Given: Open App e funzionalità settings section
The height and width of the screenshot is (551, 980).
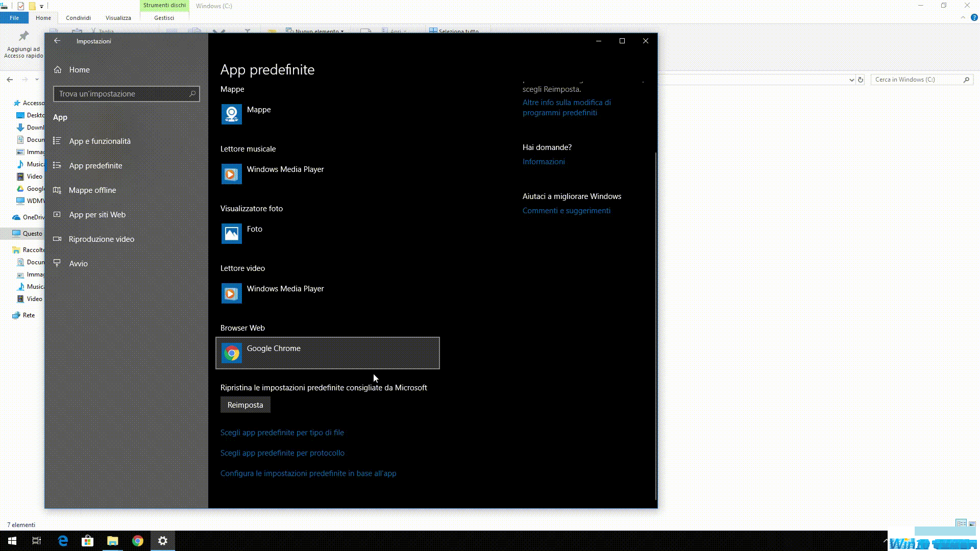Looking at the screenshot, I should 100,141.
